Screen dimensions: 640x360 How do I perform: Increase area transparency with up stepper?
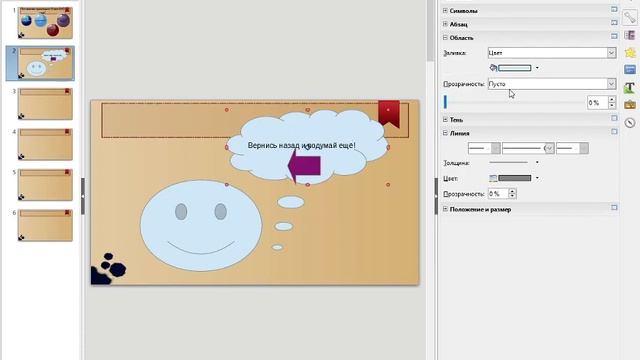tap(612, 99)
